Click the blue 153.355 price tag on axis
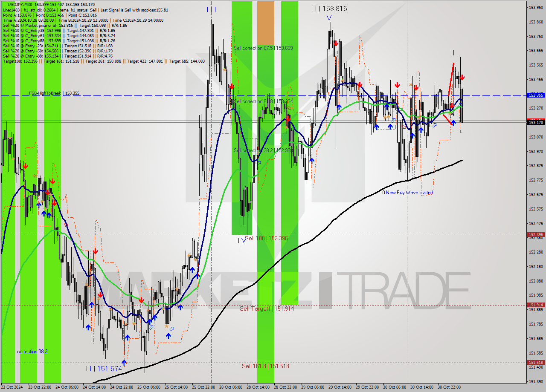This screenshot has width=546, height=392. 536,95
